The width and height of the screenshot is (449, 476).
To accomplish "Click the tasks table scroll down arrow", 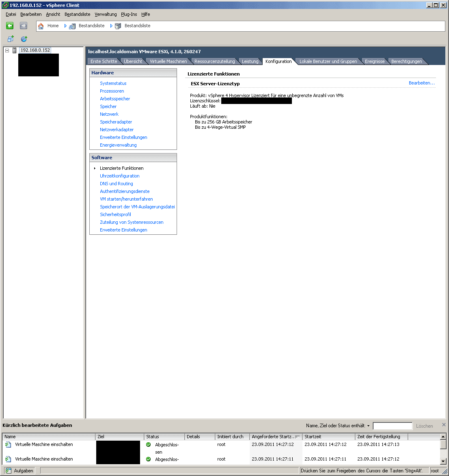I will point(443,461).
